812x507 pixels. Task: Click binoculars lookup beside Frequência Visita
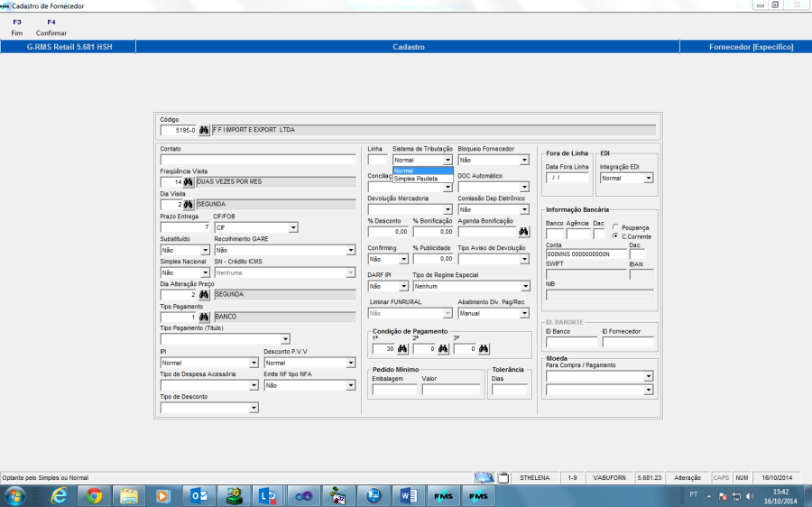click(189, 181)
